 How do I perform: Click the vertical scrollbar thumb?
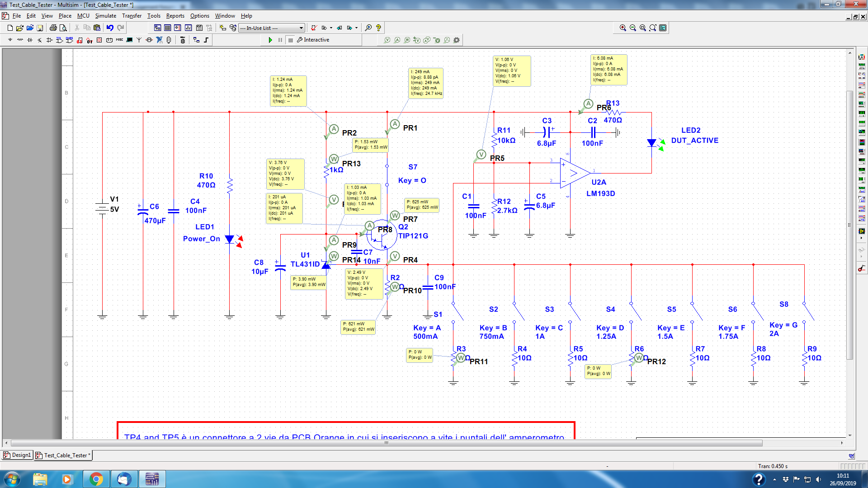click(x=850, y=225)
